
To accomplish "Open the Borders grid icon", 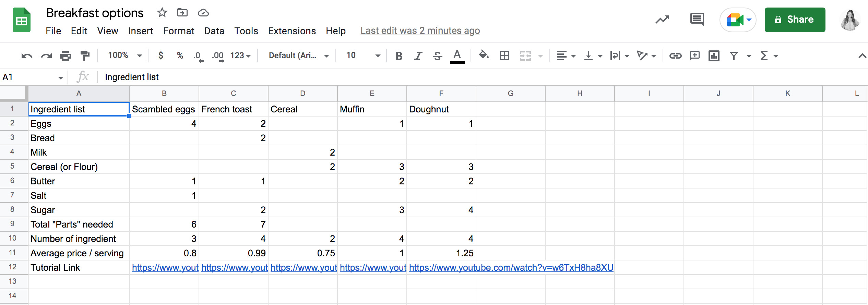I will coord(504,56).
